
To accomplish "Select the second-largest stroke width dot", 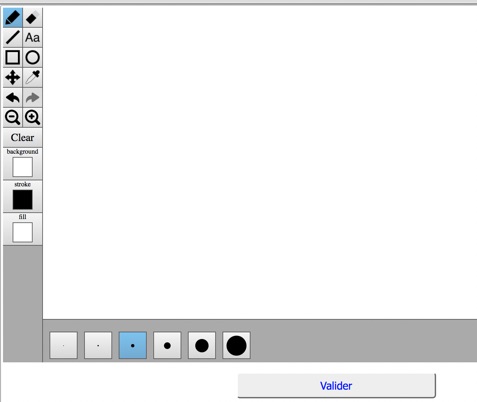I will [x=202, y=345].
